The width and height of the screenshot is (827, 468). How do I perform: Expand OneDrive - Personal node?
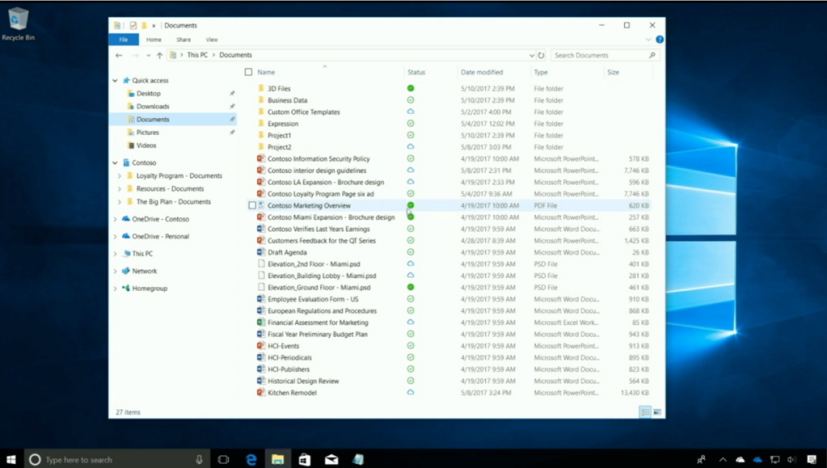115,236
